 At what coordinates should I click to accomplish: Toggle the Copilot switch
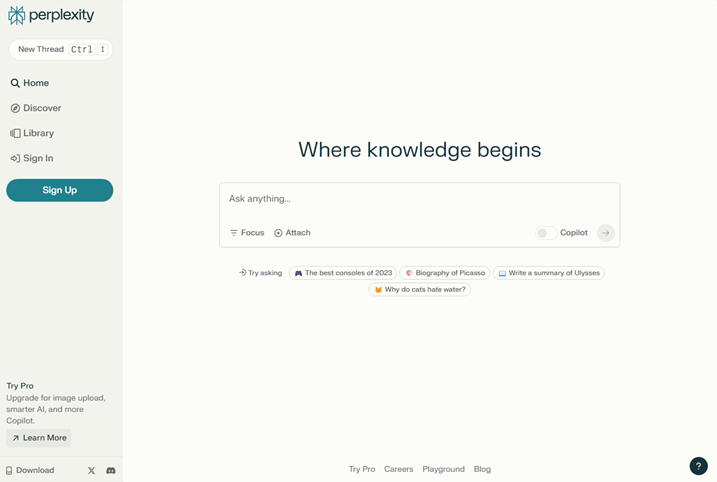(x=546, y=233)
